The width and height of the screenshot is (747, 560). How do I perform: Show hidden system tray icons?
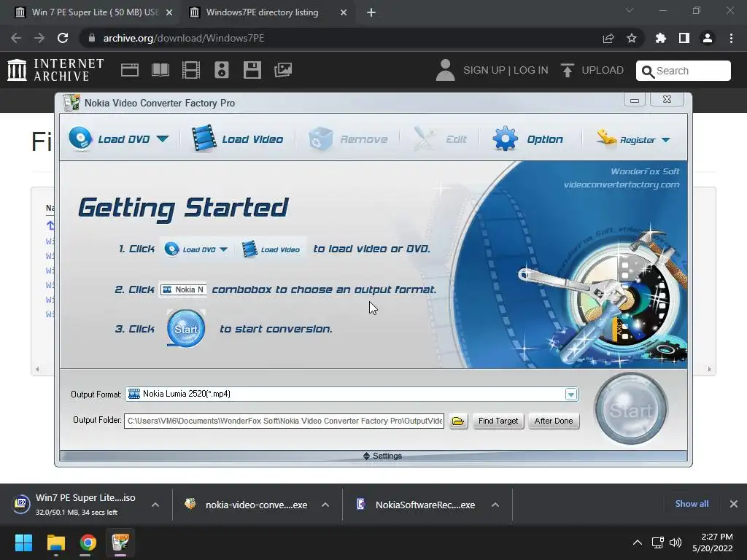pos(638,542)
